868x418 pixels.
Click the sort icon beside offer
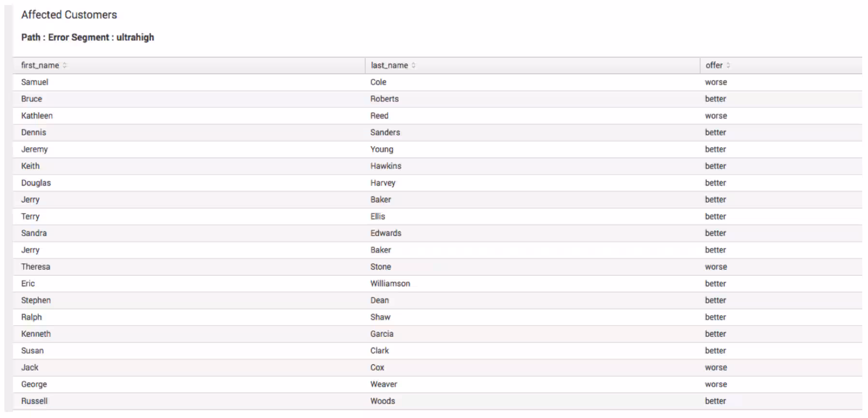click(x=728, y=65)
